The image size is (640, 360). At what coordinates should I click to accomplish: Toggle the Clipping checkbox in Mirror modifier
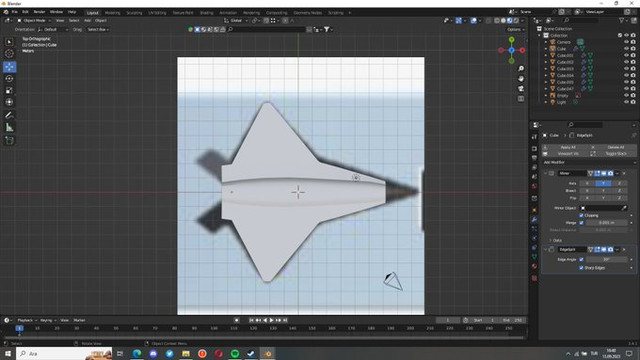[x=581, y=216]
